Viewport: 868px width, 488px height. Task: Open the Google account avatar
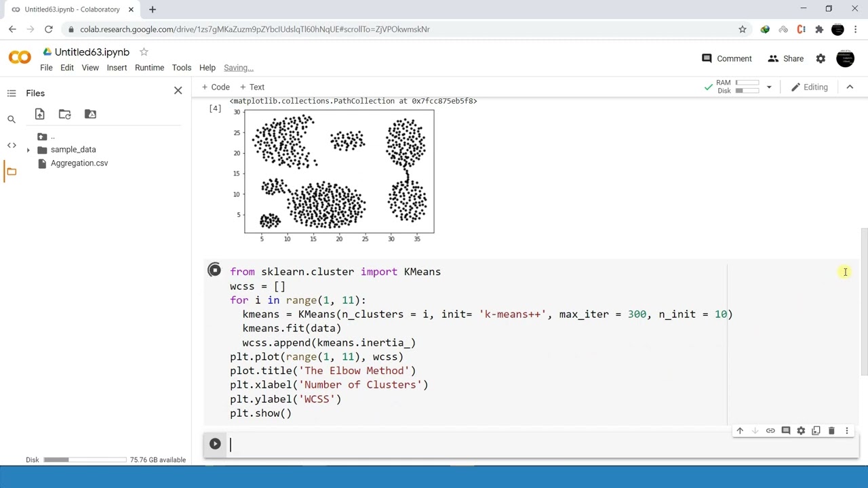845,59
